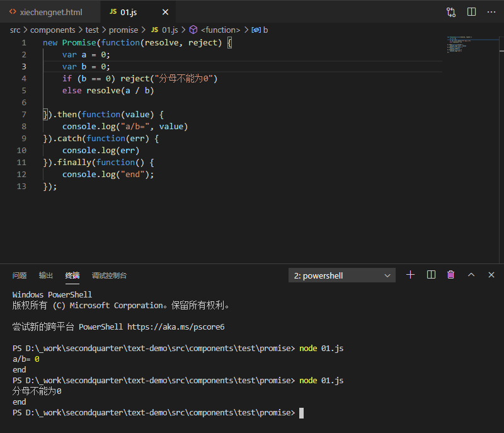Click the terminal prompt cursor
The height and width of the screenshot is (433, 504).
[301, 413]
